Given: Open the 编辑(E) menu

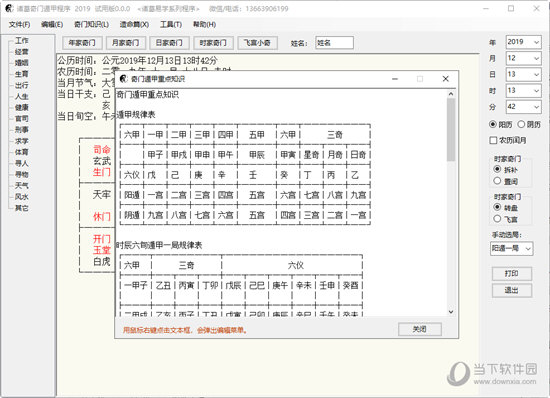Looking at the screenshot, I should pos(52,25).
